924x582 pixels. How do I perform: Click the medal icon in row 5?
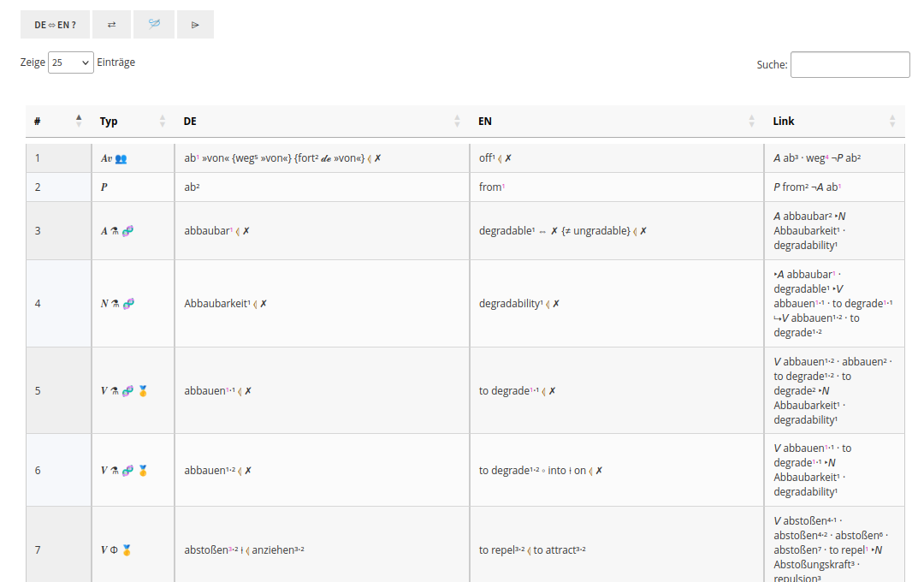coord(143,391)
